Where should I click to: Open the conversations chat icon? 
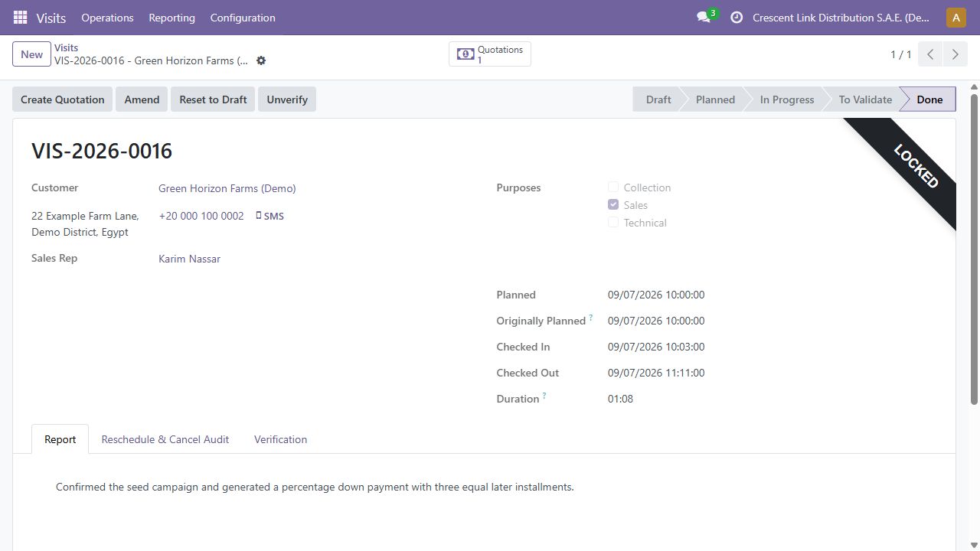click(704, 18)
